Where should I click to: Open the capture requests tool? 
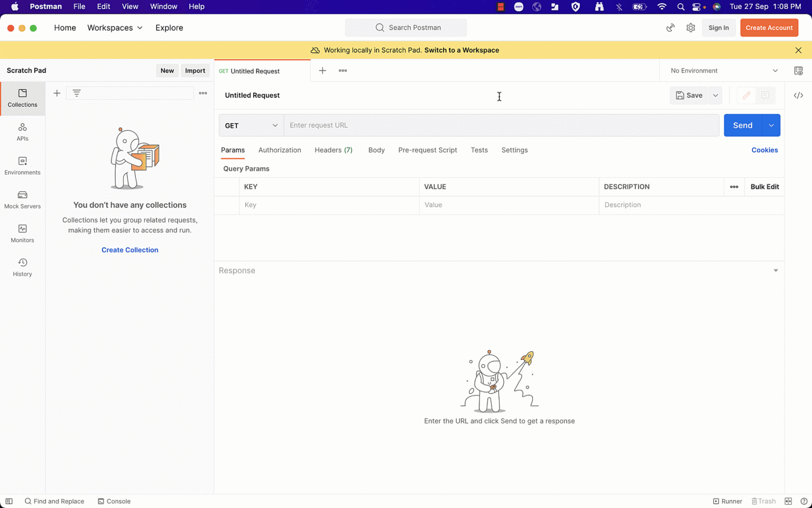(x=670, y=28)
